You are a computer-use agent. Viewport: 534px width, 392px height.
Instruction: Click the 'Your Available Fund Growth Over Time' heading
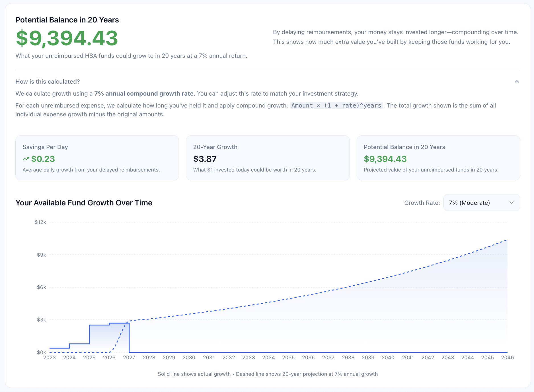(x=84, y=203)
